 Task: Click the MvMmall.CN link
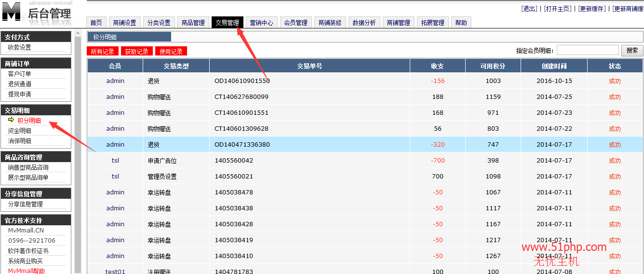(x=26, y=230)
